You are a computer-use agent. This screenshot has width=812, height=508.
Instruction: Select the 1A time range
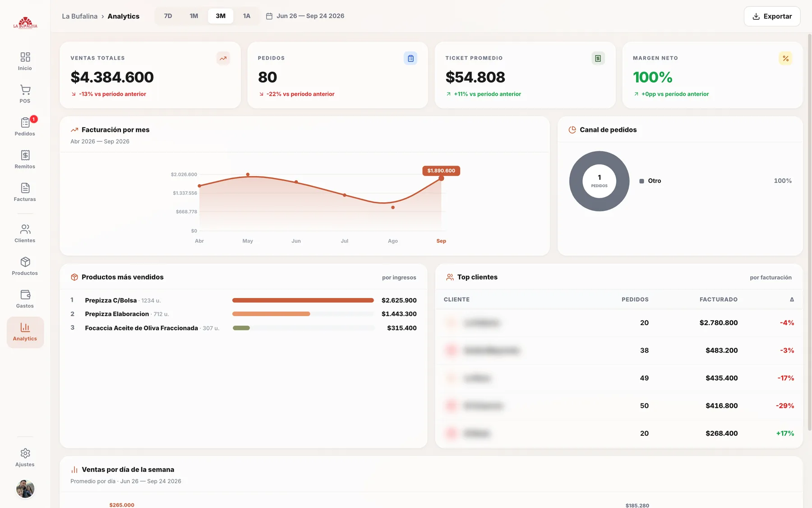(x=247, y=16)
